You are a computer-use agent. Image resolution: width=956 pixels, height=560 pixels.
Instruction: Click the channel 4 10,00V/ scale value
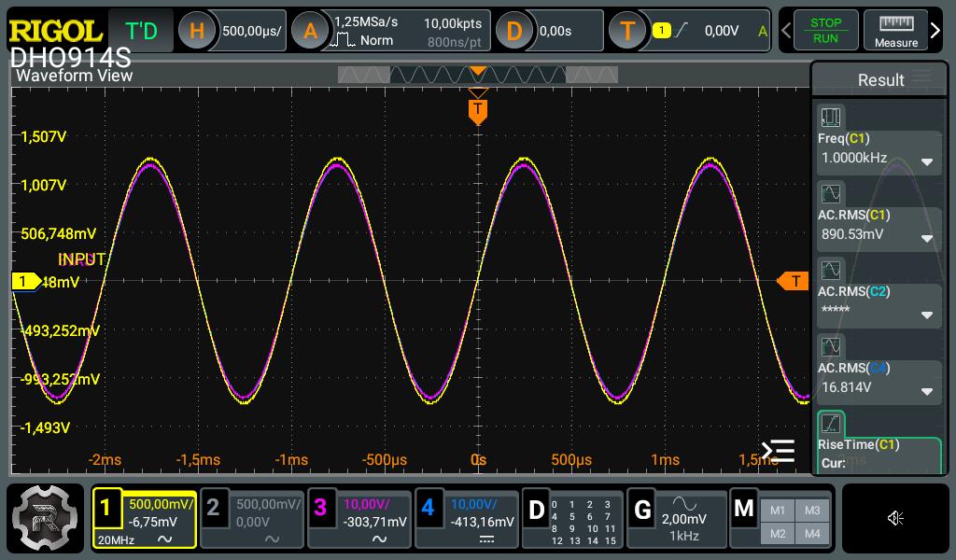tap(473, 504)
